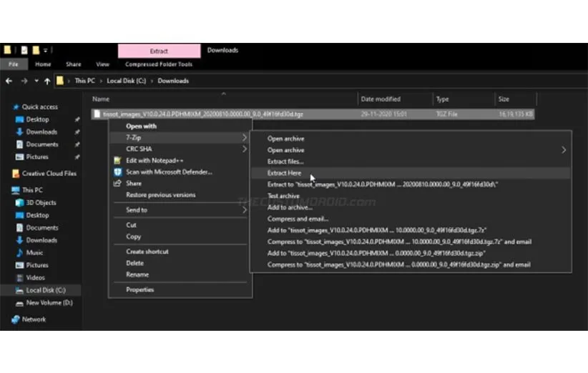Open 3D Objects folder in sidebar
This screenshot has width=588, height=373.
[41, 203]
